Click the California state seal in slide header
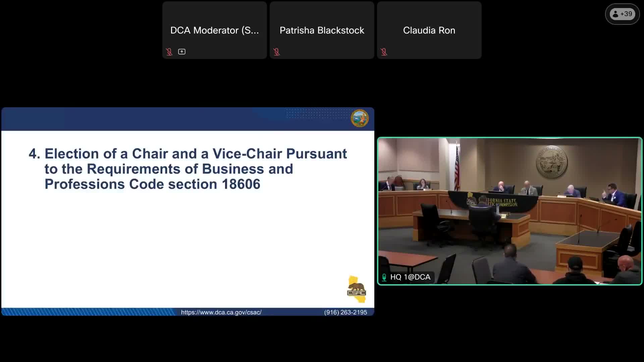The image size is (644, 362). 360,118
